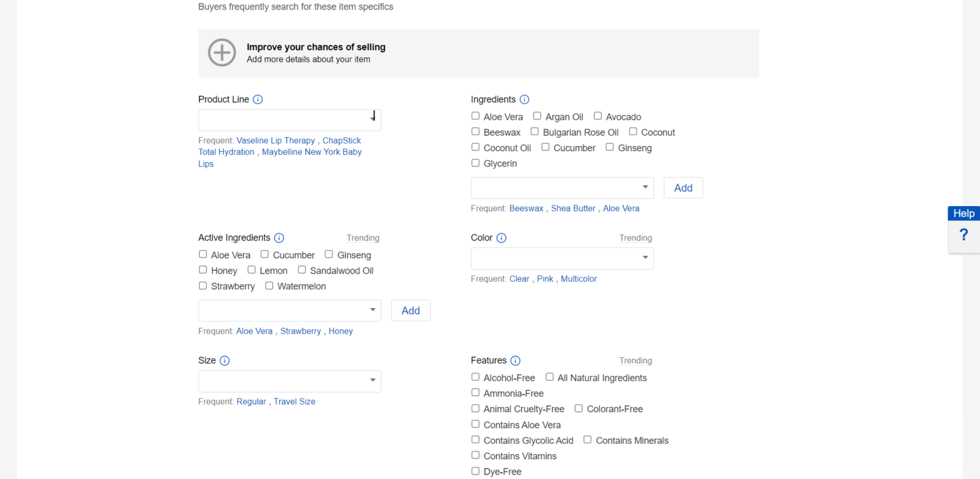Pick frequent Strawberry active ingredient link
980x479 pixels.
(301, 331)
